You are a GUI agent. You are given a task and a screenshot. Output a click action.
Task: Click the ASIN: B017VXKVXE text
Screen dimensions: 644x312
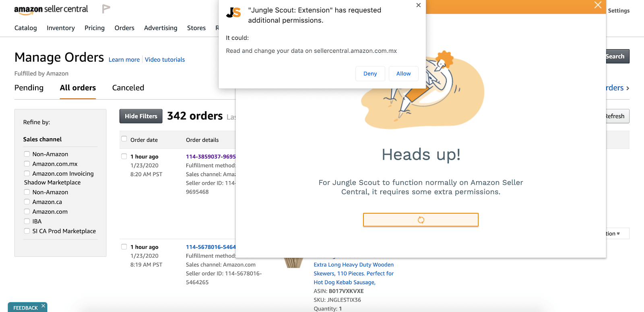[339, 291]
